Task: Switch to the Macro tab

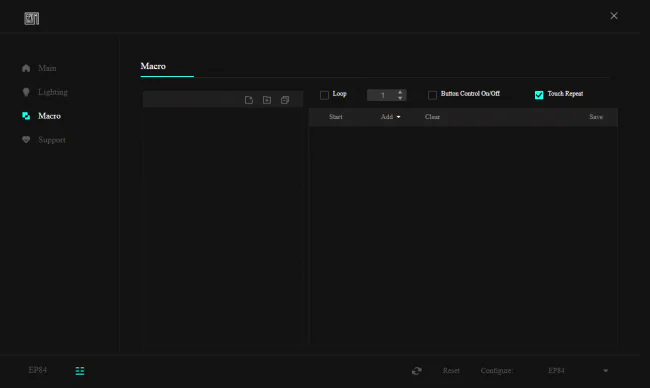Action: click(153, 66)
